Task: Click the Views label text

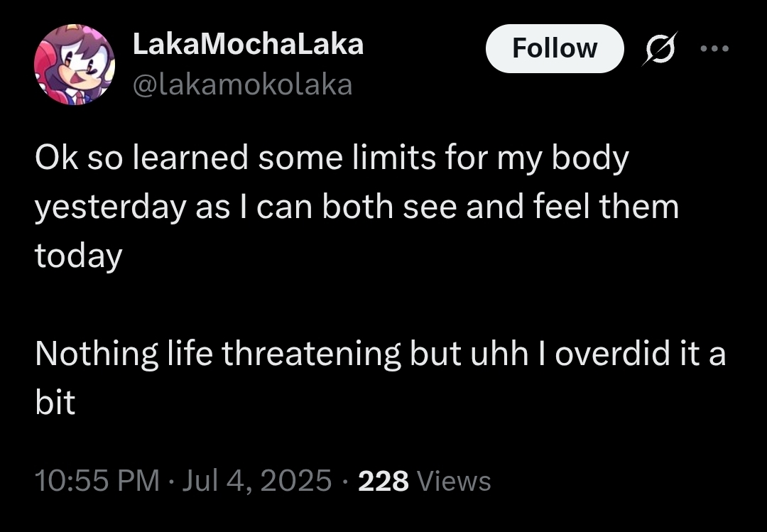Action: (x=453, y=481)
